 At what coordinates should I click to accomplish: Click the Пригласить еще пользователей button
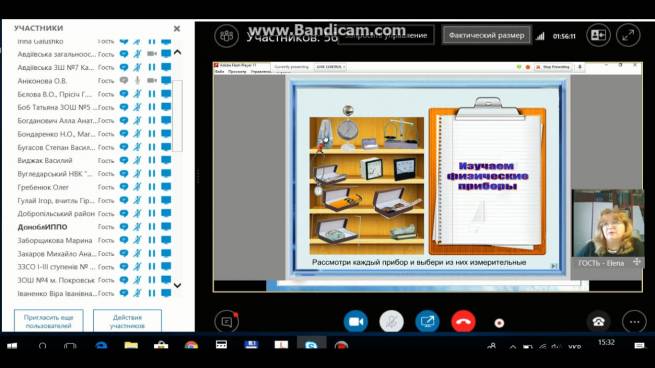click(48, 321)
